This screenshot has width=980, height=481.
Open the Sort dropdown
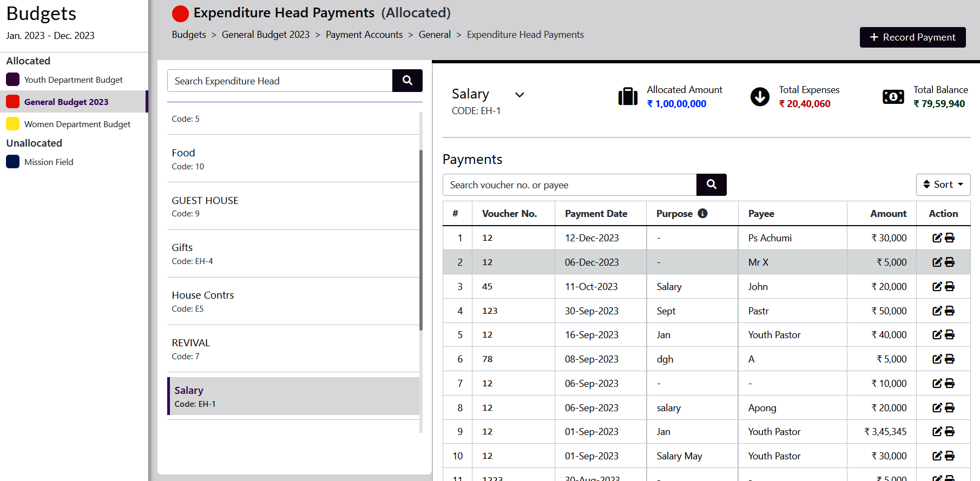943,185
